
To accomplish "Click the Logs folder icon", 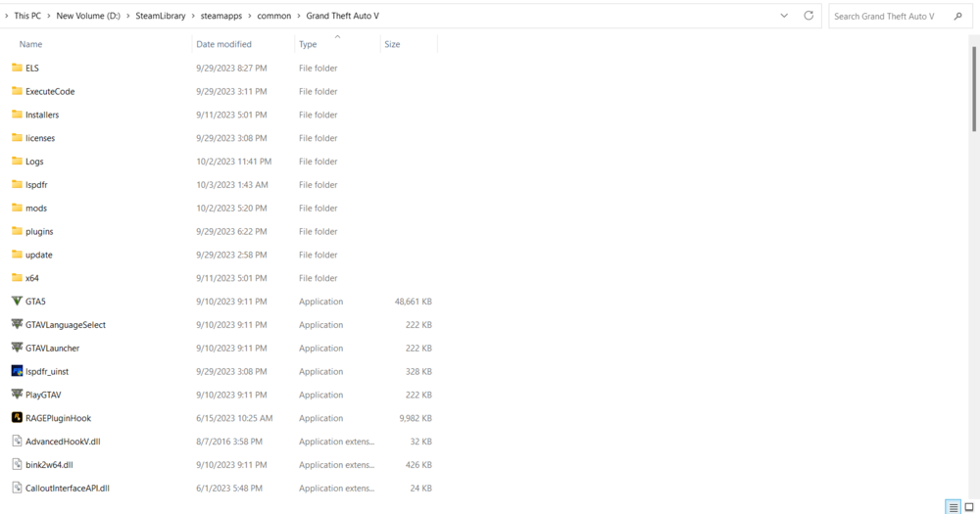I will pyautogui.click(x=17, y=162).
